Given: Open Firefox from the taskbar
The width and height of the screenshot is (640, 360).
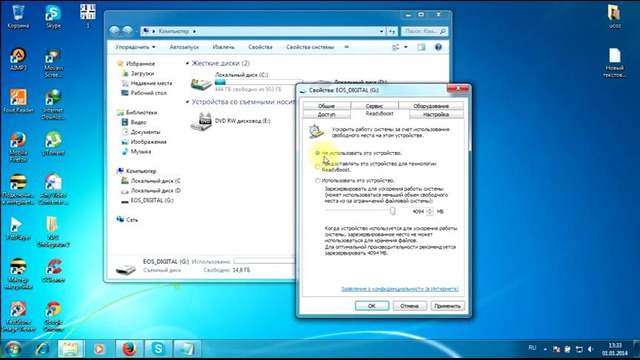Looking at the screenshot, I should [x=129, y=349].
